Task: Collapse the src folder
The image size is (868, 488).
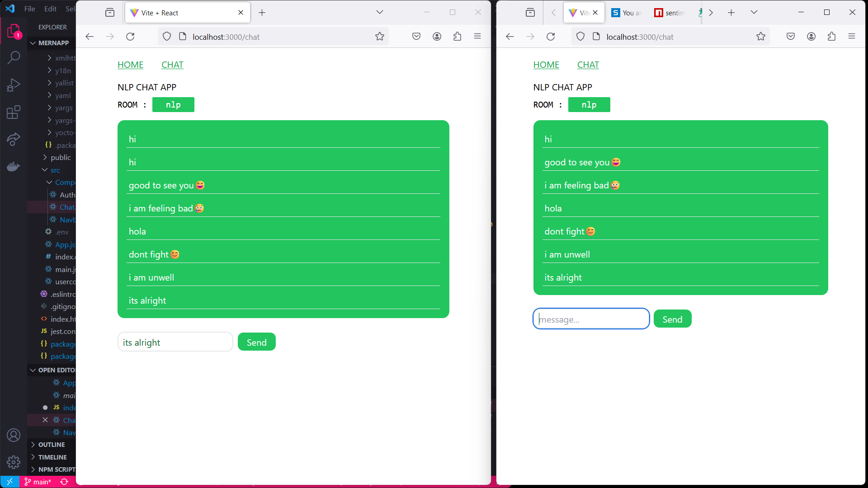Action: click(x=55, y=170)
